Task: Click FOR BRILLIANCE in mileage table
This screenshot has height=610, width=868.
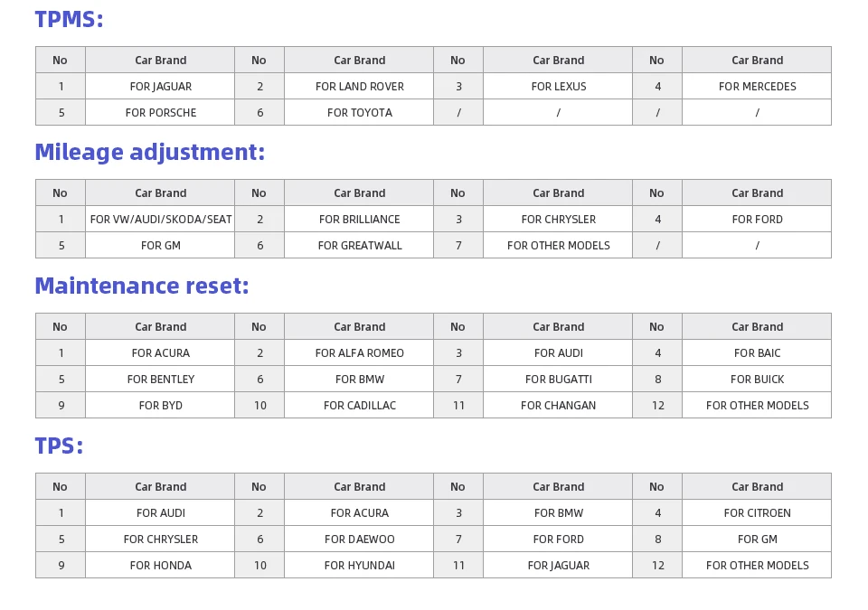Action: [359, 220]
